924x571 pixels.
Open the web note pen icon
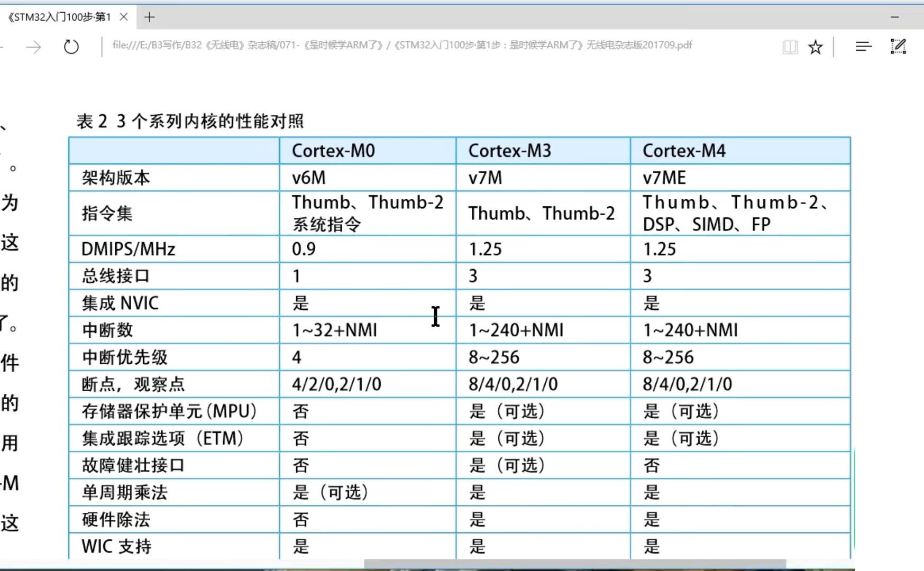(898, 47)
